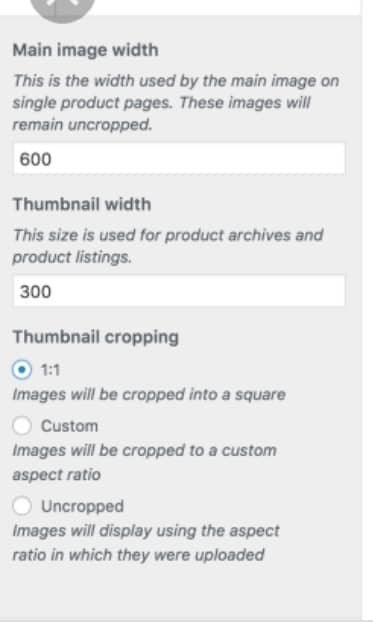Choose the Custom cropping radio button
Screen dimensions: 373x633
(x=22, y=425)
